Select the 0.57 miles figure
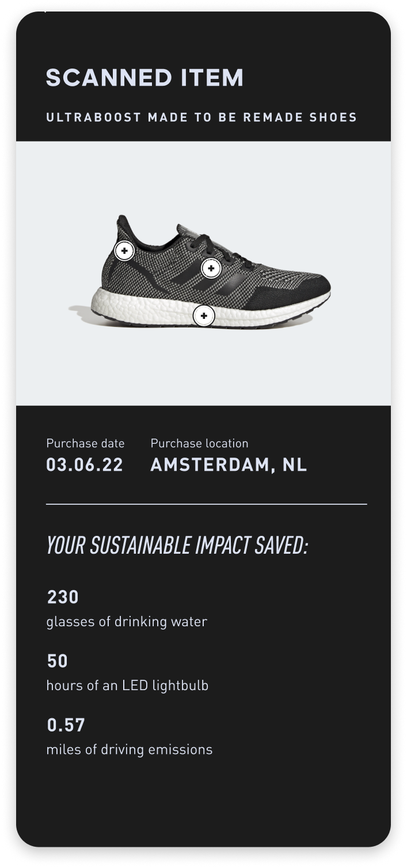The image size is (407, 868). (x=66, y=725)
